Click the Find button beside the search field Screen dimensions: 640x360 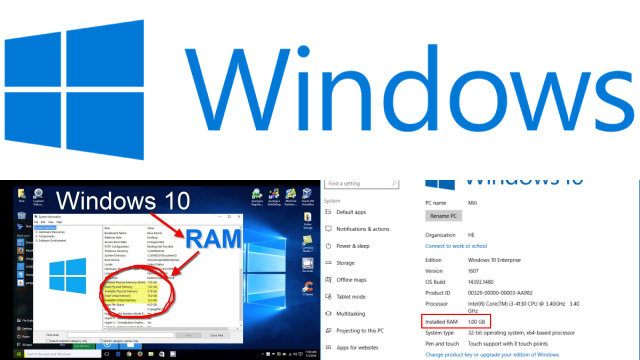coord(188,335)
